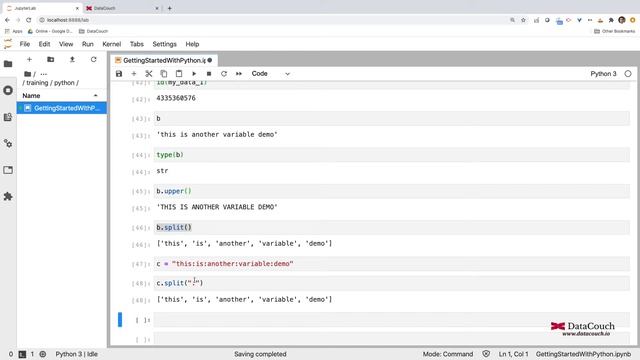Screen dimensions: 640x360
Task: Bookmark this page with the star icon
Action: coord(523,20)
